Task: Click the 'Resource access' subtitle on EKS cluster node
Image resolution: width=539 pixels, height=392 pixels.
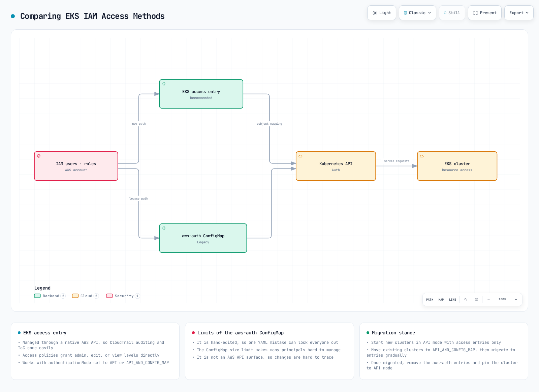Action: pyautogui.click(x=457, y=170)
